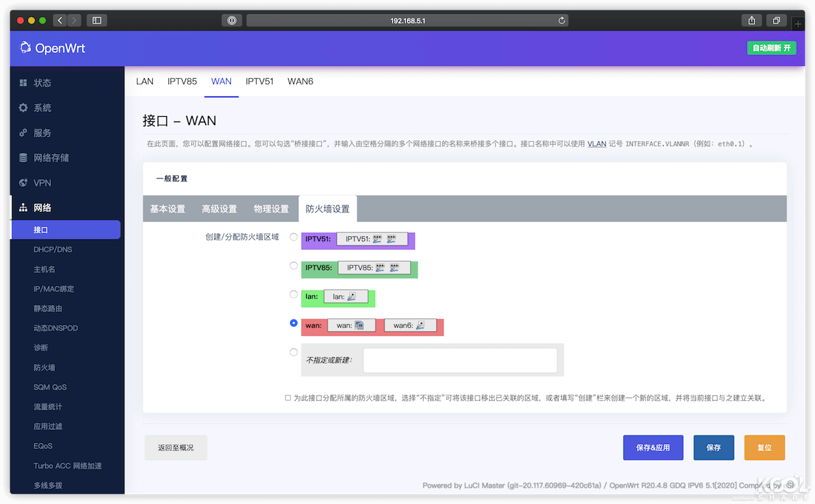
Task: Open the VLAN help link
Action: 596,144
